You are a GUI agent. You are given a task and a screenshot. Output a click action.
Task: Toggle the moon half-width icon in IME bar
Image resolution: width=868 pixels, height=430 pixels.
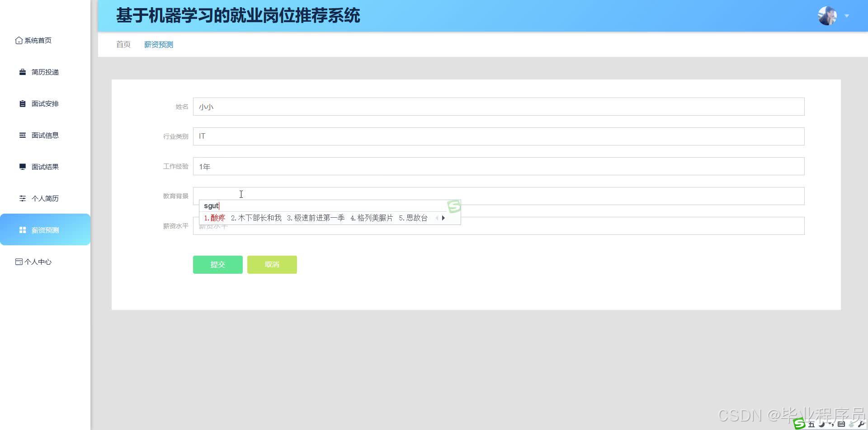821,424
